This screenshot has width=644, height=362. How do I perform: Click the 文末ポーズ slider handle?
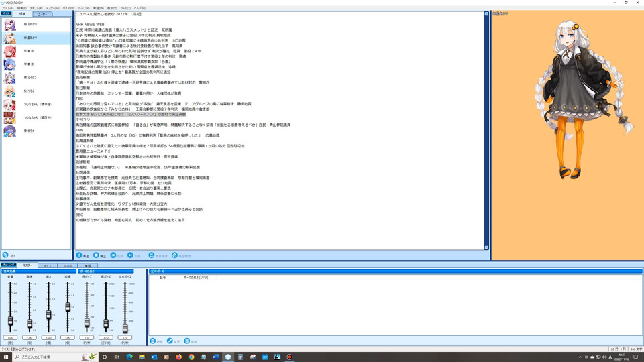pos(125,328)
